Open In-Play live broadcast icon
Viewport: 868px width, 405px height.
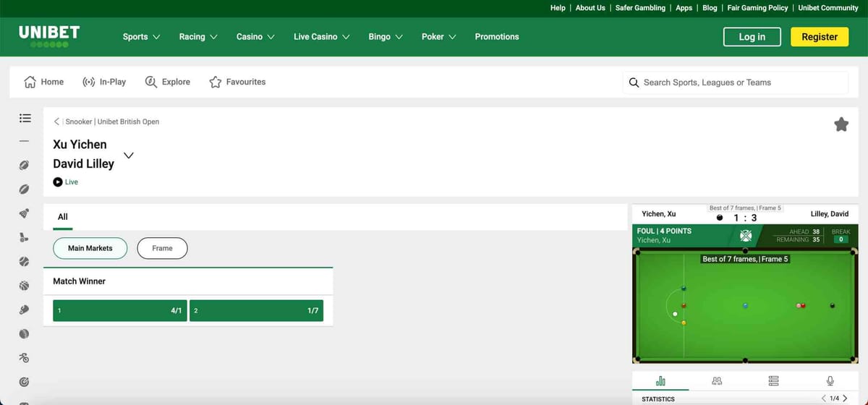click(89, 82)
